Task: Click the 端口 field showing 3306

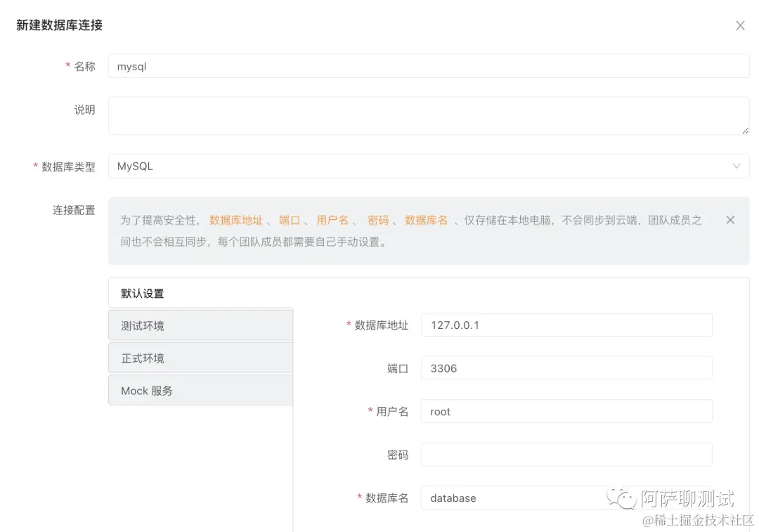Action: (566, 368)
